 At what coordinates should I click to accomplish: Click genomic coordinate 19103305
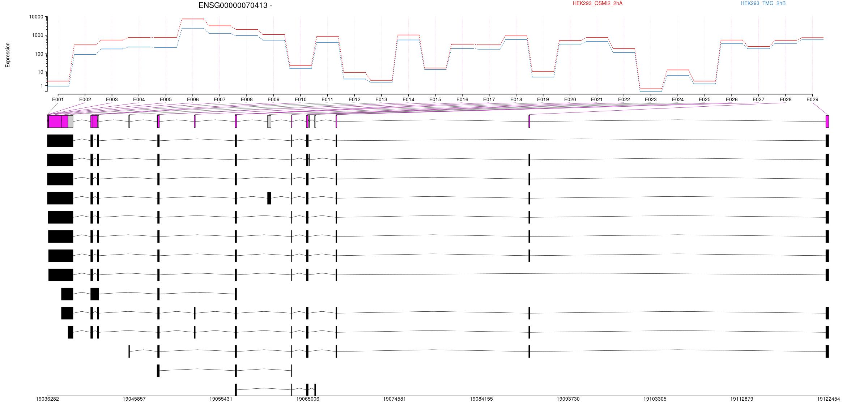(x=655, y=399)
